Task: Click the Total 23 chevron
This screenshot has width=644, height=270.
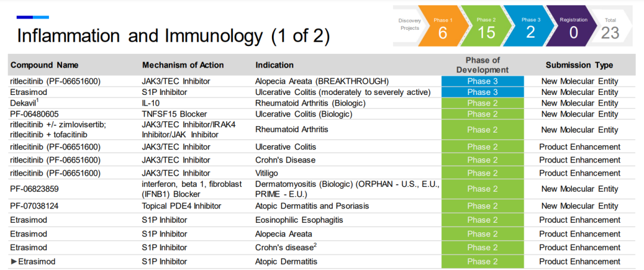Action: click(x=611, y=27)
